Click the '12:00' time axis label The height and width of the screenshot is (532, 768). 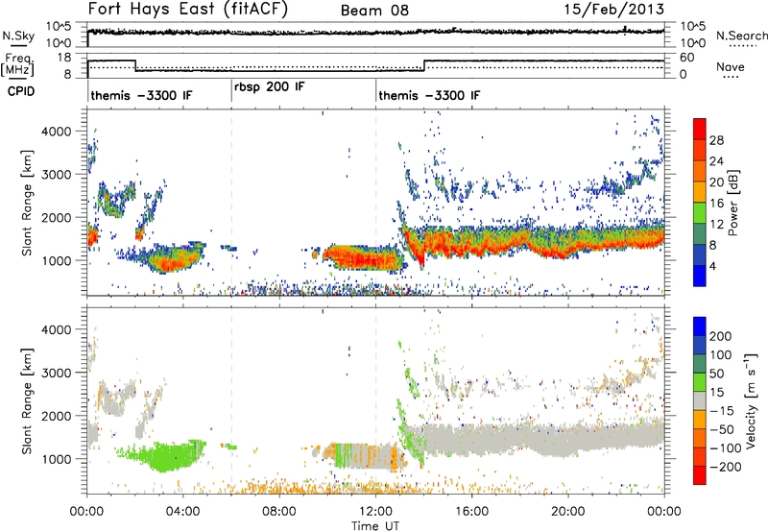click(x=376, y=512)
